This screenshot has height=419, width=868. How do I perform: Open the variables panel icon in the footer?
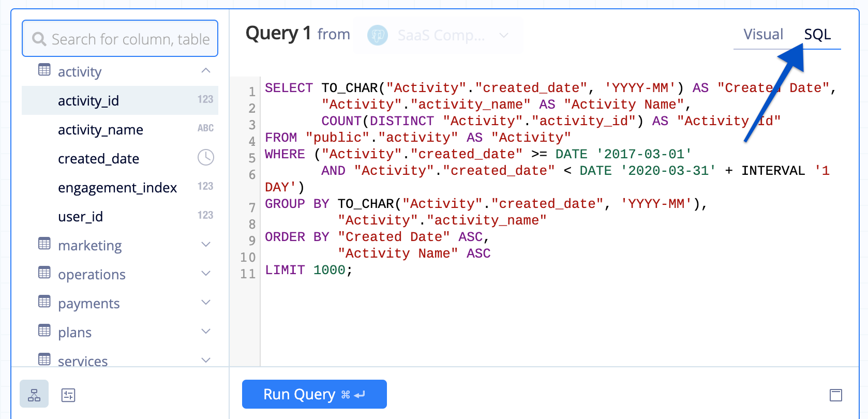point(68,395)
